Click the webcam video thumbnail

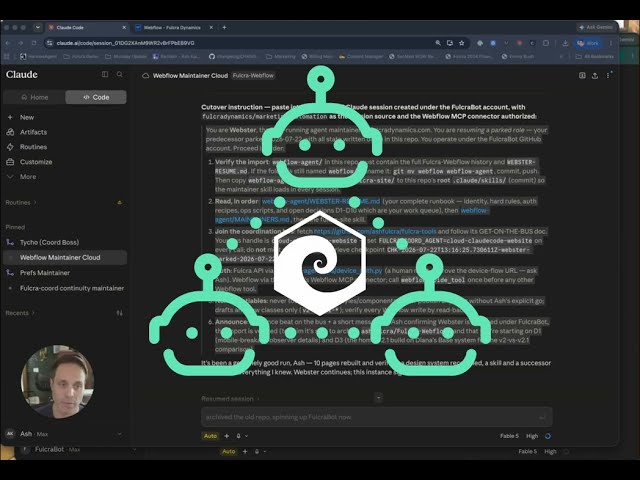point(58,382)
